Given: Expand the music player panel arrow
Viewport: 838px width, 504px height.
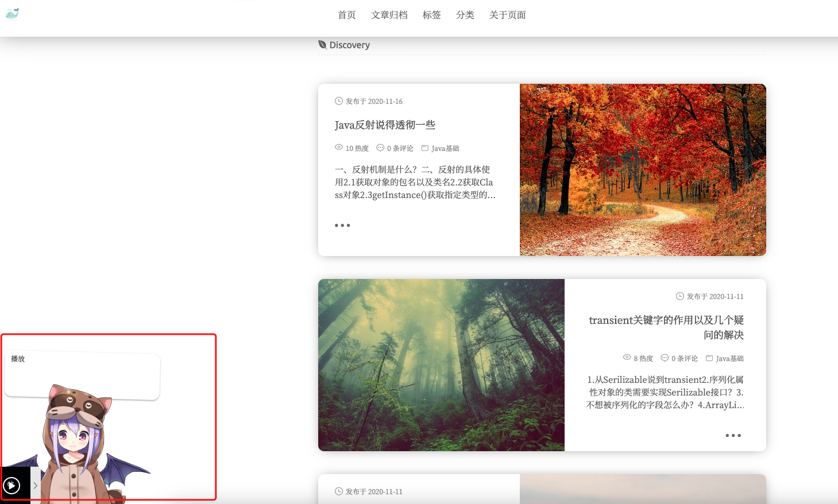Looking at the screenshot, I should (36, 486).
